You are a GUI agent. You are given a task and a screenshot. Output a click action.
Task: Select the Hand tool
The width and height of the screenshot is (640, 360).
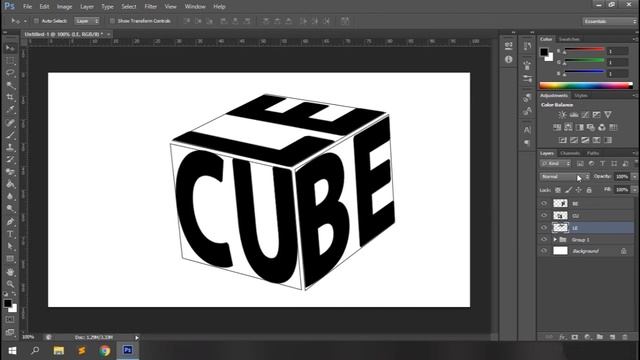point(10,271)
